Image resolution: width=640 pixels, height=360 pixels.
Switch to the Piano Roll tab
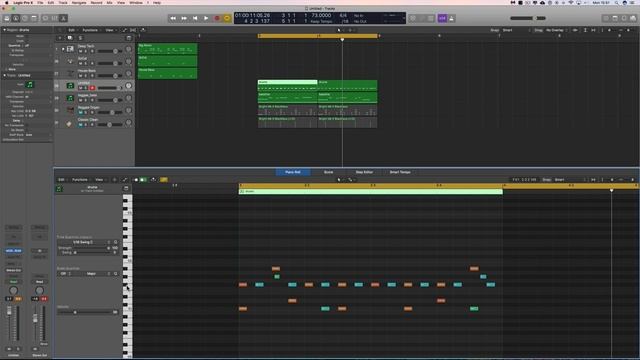click(x=293, y=172)
